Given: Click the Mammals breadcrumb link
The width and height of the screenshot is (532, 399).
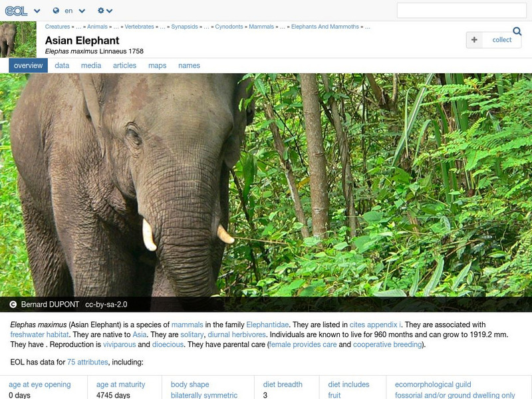Looking at the screenshot, I should point(261,27).
